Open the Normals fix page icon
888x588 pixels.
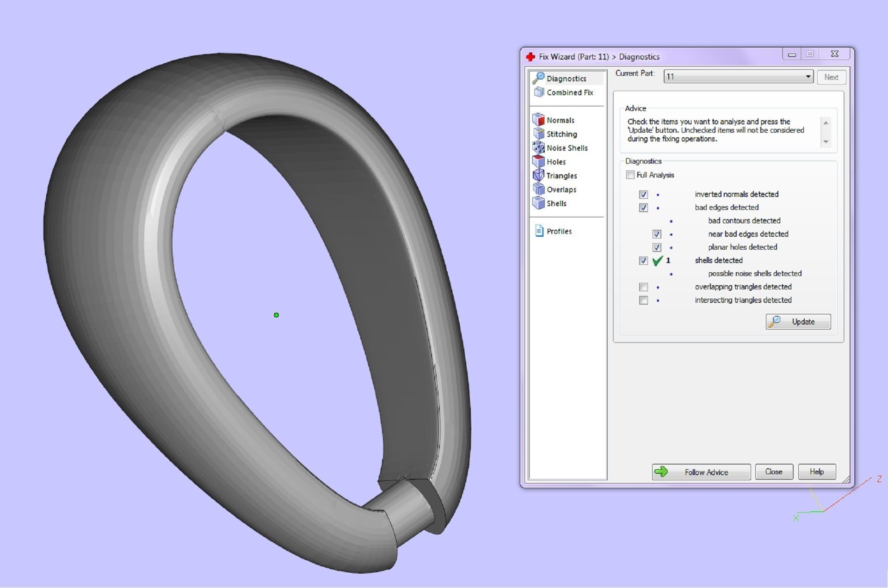pos(538,120)
